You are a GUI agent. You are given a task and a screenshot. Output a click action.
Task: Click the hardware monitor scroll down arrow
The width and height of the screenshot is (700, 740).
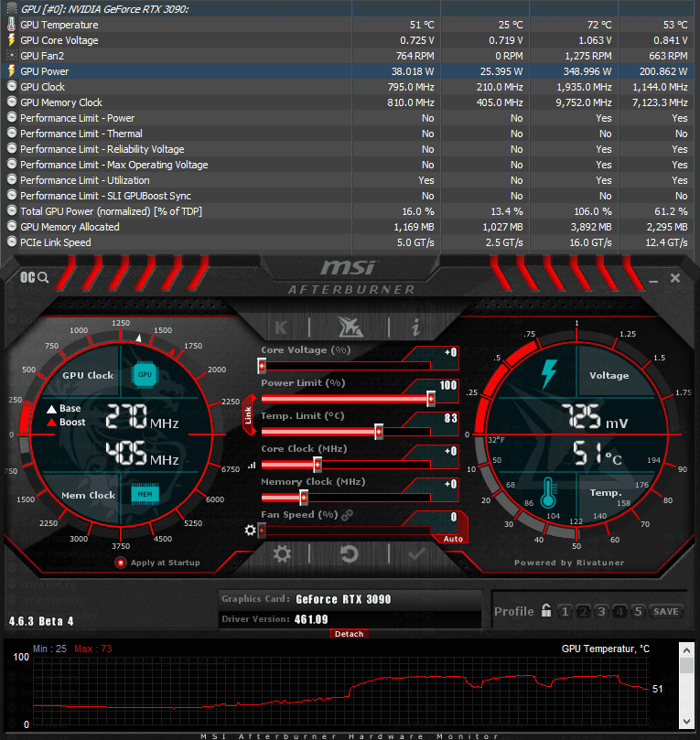[x=687, y=721]
